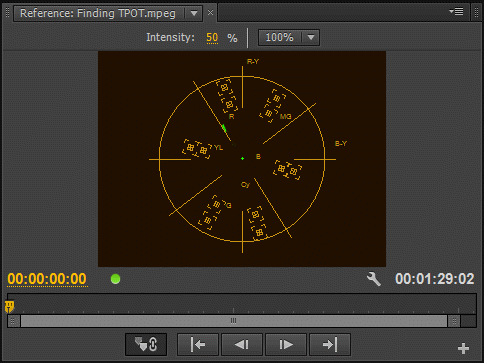Toggle Gang to Program Monitor button
The image size is (484, 363).
click(x=146, y=344)
